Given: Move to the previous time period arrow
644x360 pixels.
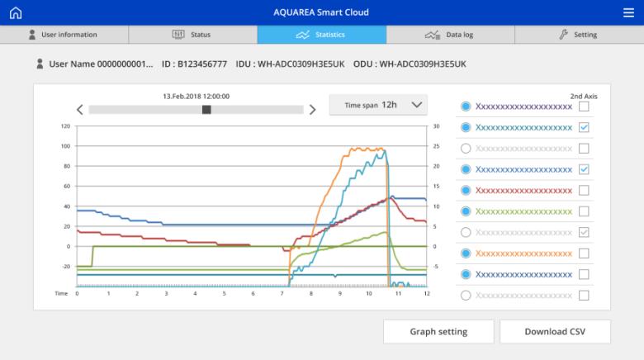Looking at the screenshot, I should [x=80, y=110].
